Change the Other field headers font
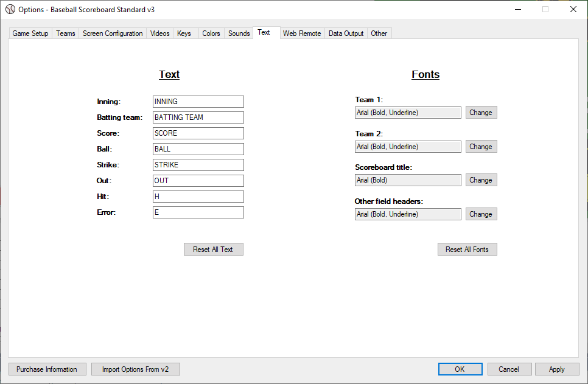Image resolution: width=588 pixels, height=384 pixels. (x=481, y=214)
